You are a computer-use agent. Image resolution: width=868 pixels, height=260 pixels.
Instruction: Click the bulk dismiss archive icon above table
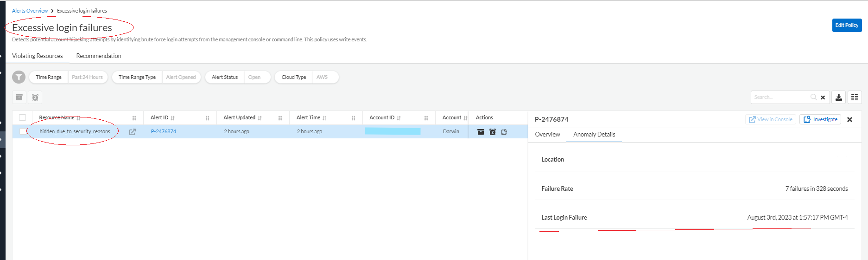point(19,97)
